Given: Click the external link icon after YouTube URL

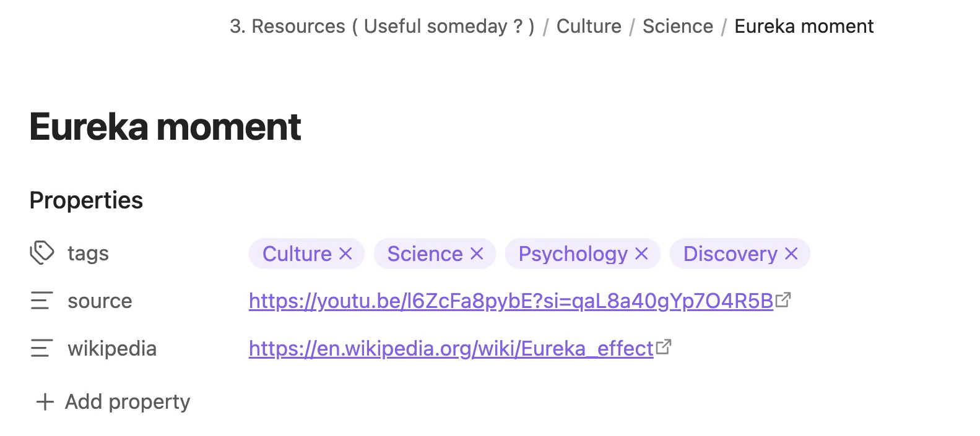Looking at the screenshot, I should click(783, 299).
